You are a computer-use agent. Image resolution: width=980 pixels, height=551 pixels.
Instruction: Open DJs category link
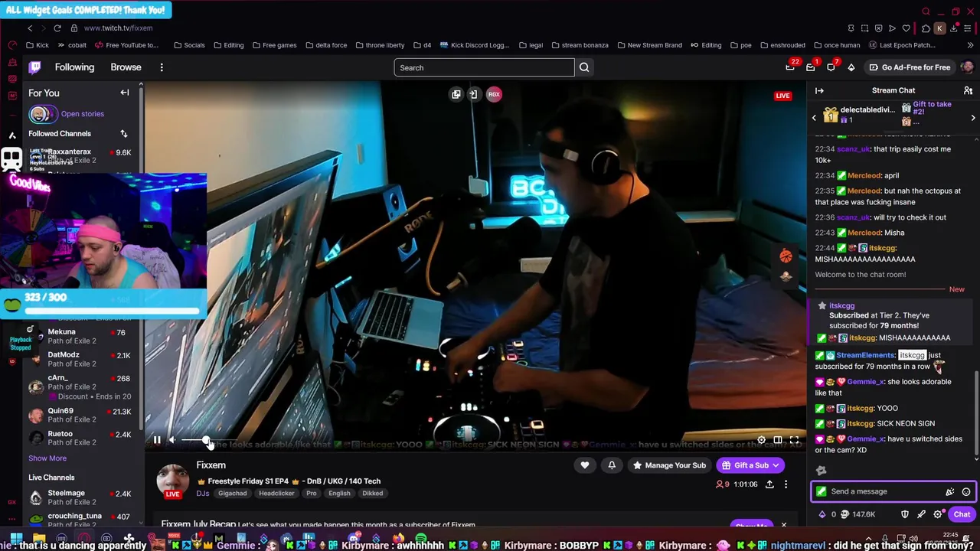pyautogui.click(x=203, y=494)
